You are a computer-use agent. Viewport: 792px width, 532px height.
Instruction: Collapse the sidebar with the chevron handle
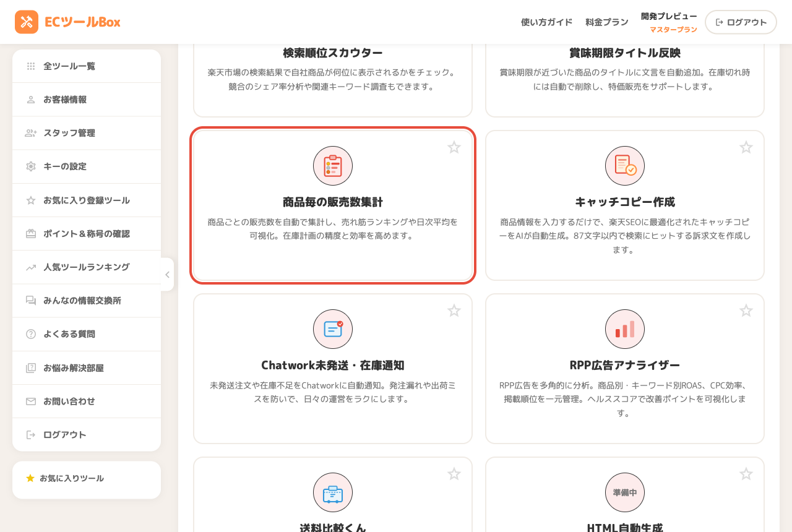(167, 275)
